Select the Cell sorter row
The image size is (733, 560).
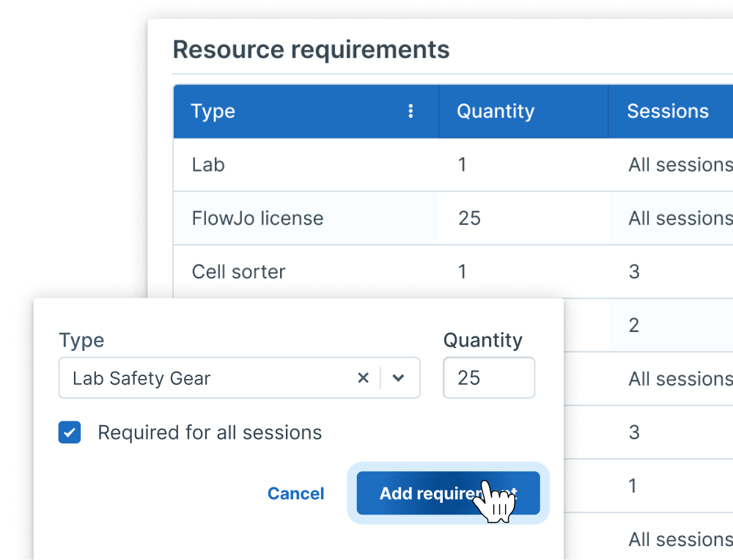tap(238, 272)
